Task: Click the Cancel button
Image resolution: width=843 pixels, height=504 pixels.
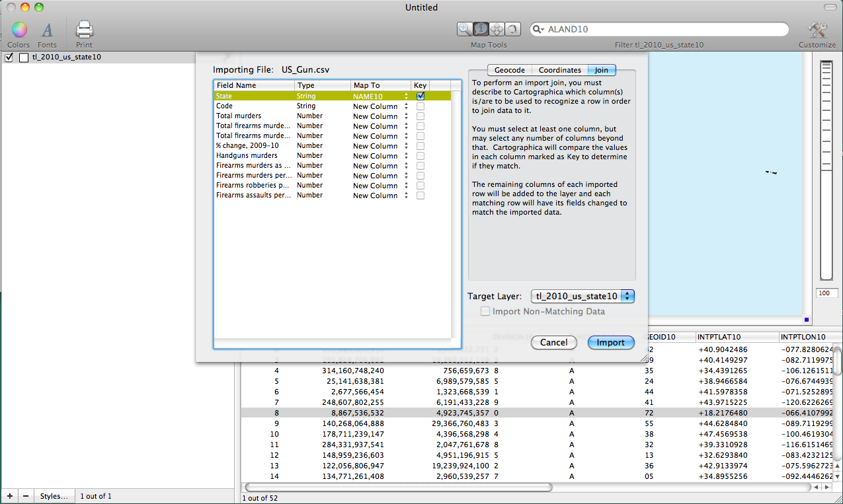Action: [553, 342]
